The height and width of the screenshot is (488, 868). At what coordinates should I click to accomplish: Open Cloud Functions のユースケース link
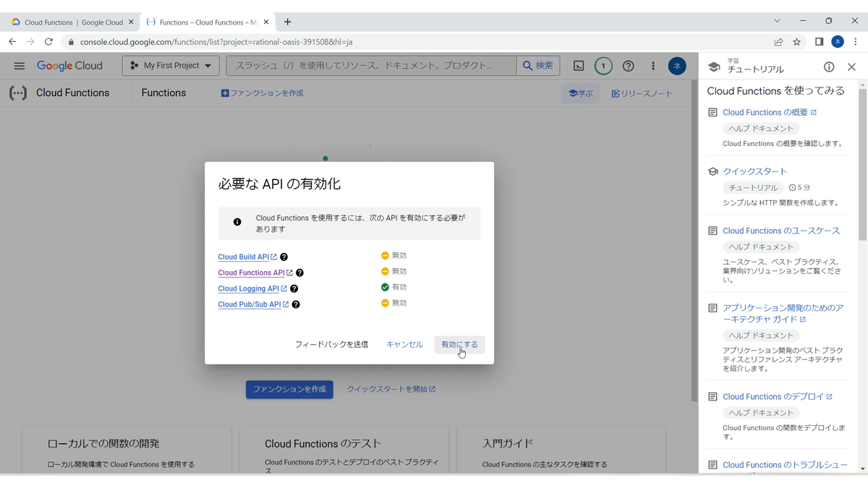[781, 231]
